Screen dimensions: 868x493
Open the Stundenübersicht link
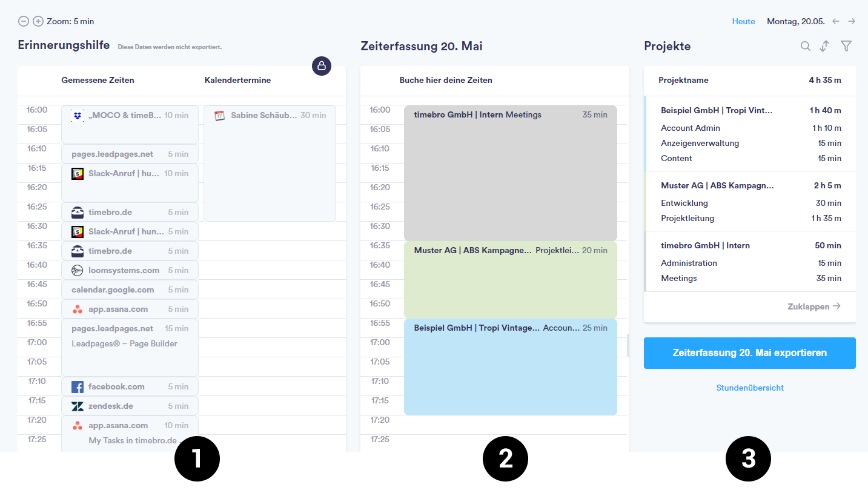click(x=750, y=388)
